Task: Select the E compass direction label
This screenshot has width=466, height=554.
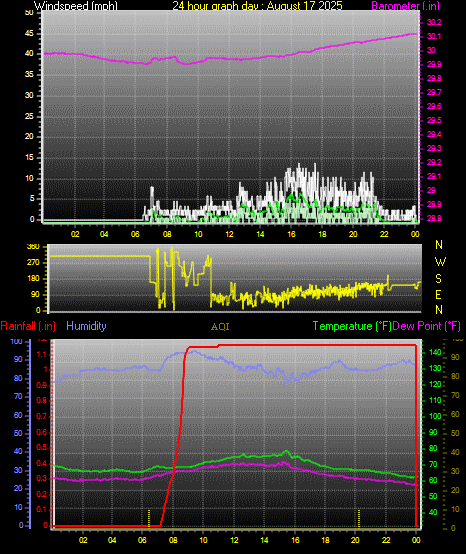Action: coord(438,294)
